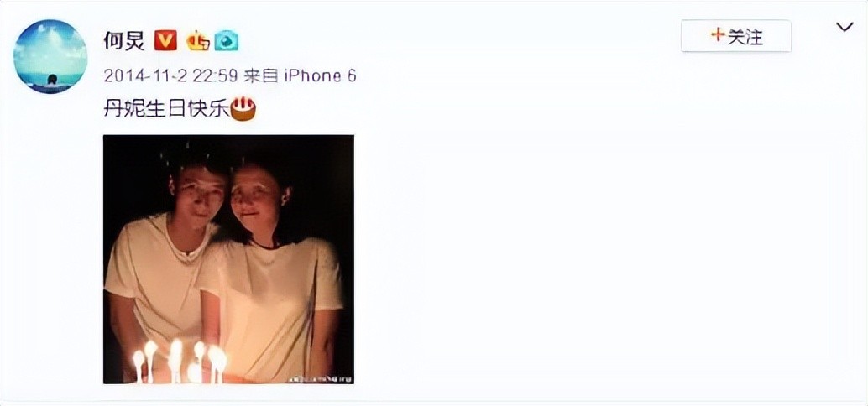Click the teal camera badge icon
The image size is (868, 406).
[227, 41]
